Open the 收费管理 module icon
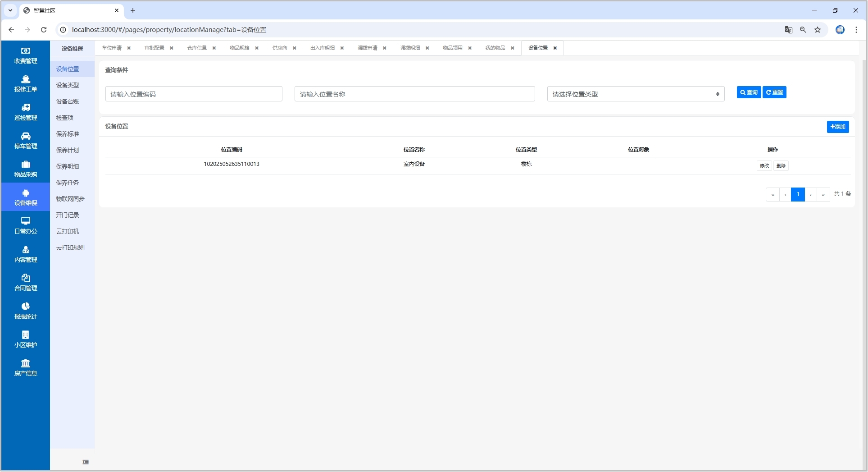The width and height of the screenshot is (868, 472). (26, 51)
